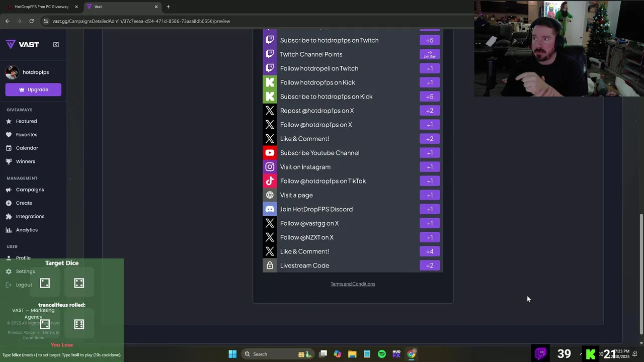Screen dimensions: 644x362
Task: Open the Calendar page
Action: pyautogui.click(x=27, y=148)
